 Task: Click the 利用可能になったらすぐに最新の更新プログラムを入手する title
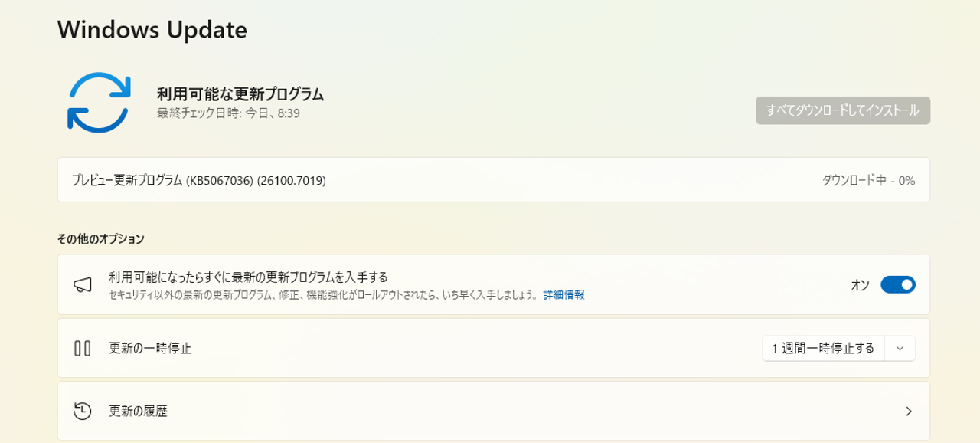(248, 277)
